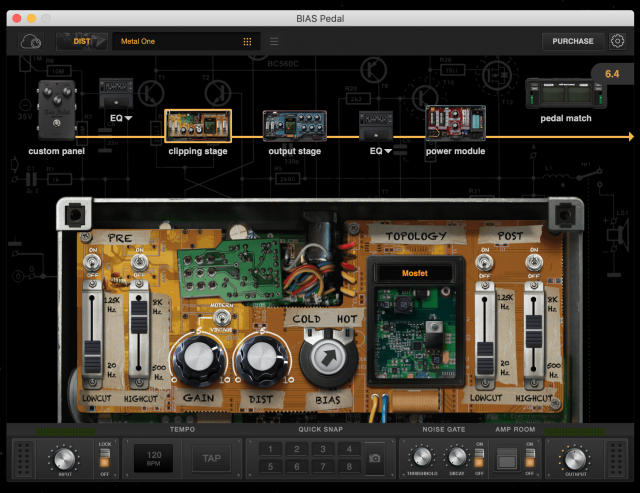The width and height of the screenshot is (640, 493).
Task: Click the 6.4 value badge
Action: tap(612, 74)
